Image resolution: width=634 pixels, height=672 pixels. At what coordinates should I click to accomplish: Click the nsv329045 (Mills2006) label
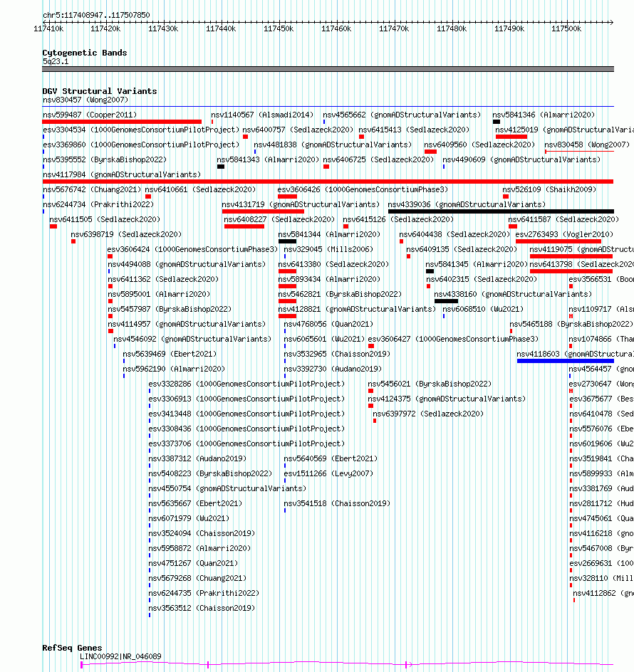[x=328, y=249]
